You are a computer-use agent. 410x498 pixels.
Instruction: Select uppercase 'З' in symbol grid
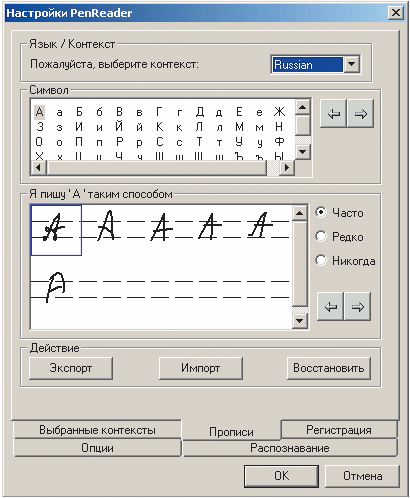point(40,127)
